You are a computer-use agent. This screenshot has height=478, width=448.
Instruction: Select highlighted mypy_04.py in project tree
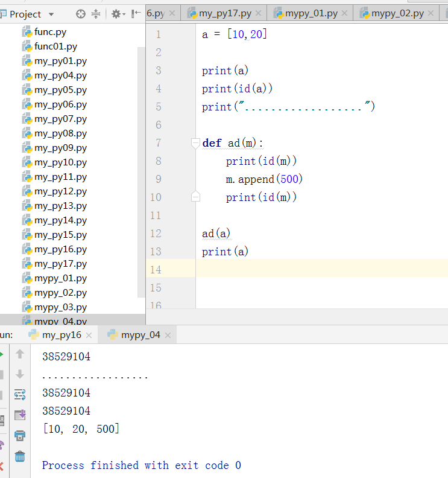pyautogui.click(x=55, y=320)
